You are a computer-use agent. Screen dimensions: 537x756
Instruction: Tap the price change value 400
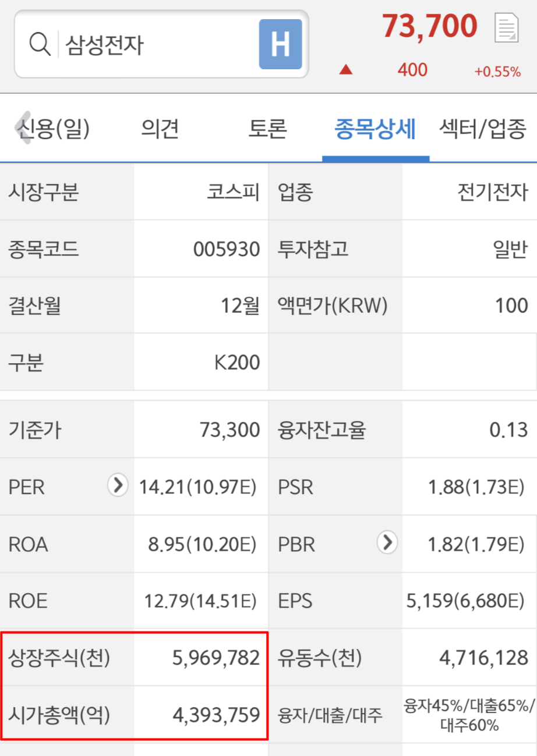(x=412, y=70)
